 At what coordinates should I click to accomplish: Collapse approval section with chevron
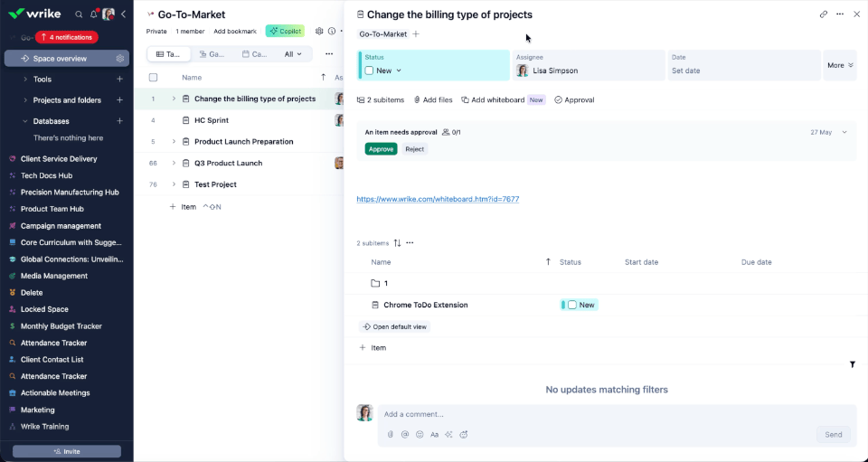tap(844, 132)
